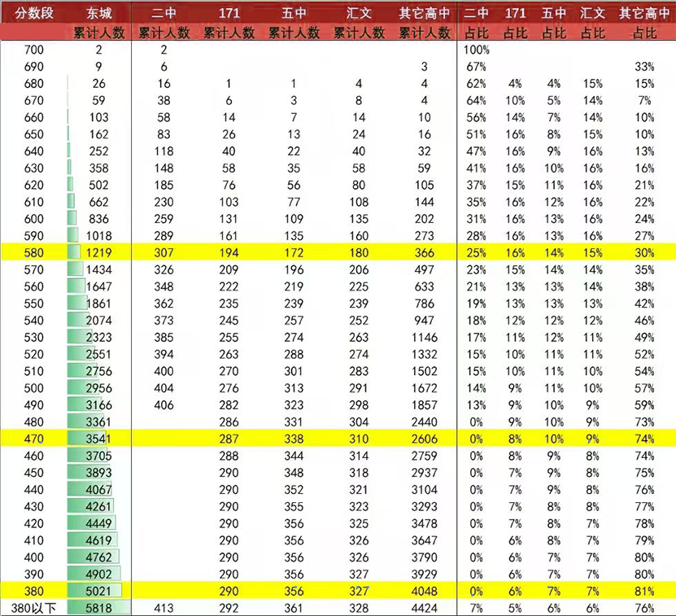676x616 pixels.
Task: Select the cell with value 2606
Action: point(424,438)
